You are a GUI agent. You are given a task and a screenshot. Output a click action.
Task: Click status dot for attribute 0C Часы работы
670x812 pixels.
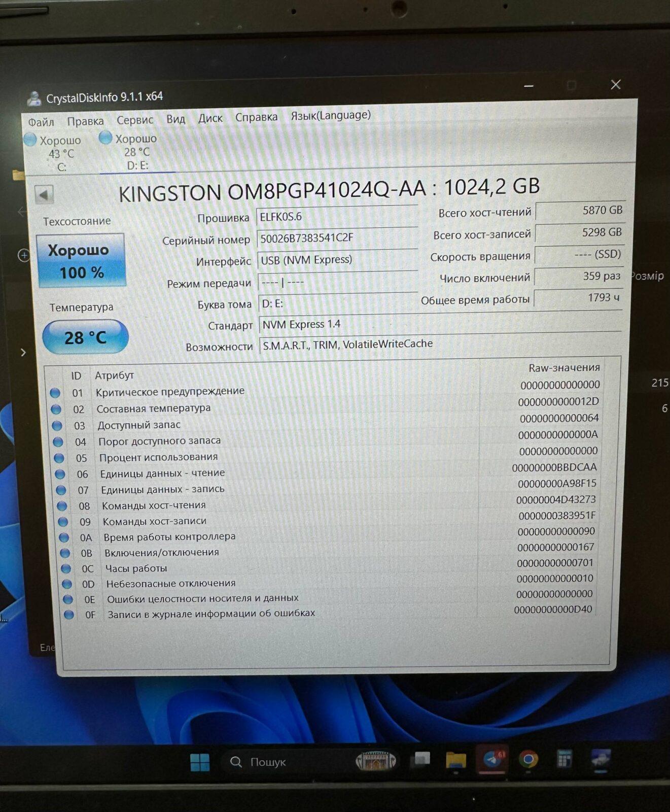point(66,569)
